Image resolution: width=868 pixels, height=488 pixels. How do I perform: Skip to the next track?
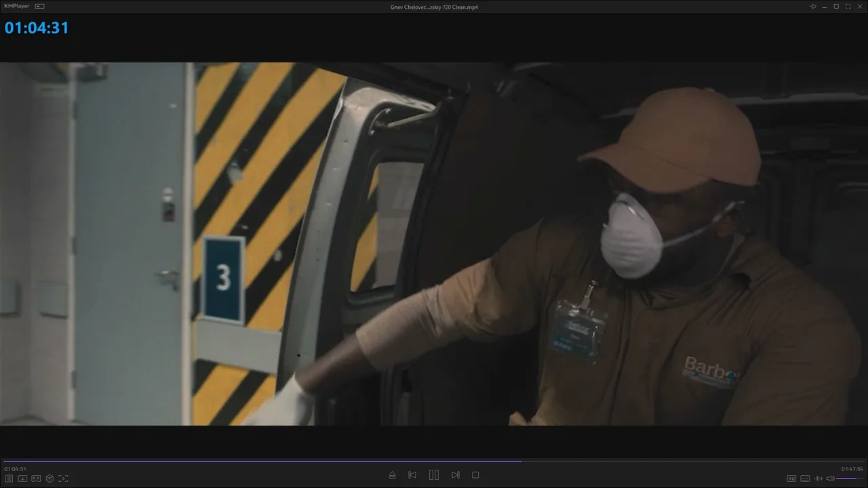456,475
